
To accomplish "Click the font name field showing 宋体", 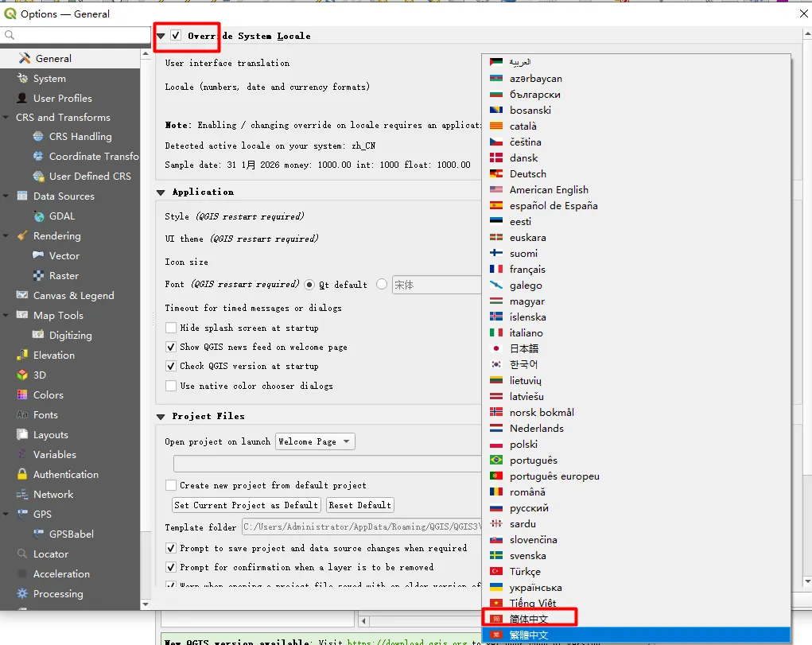I will pyautogui.click(x=437, y=285).
